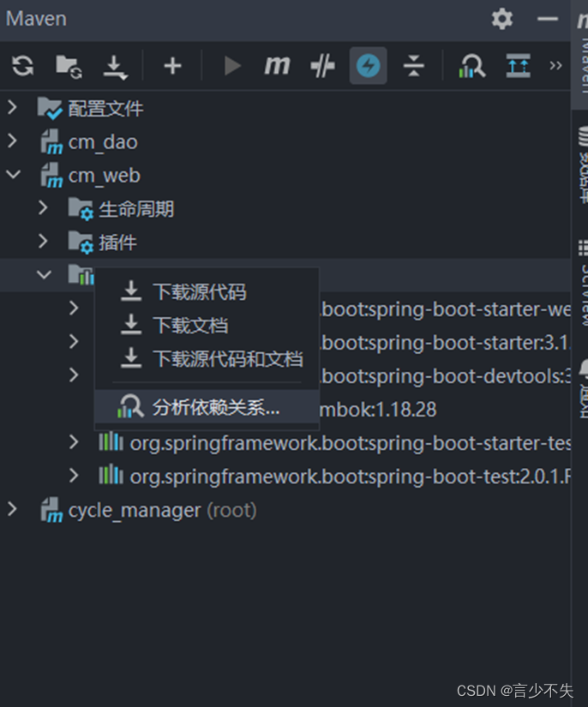
Task: Expand spring-boot-starter:3.1 dependency row
Action: (74, 341)
